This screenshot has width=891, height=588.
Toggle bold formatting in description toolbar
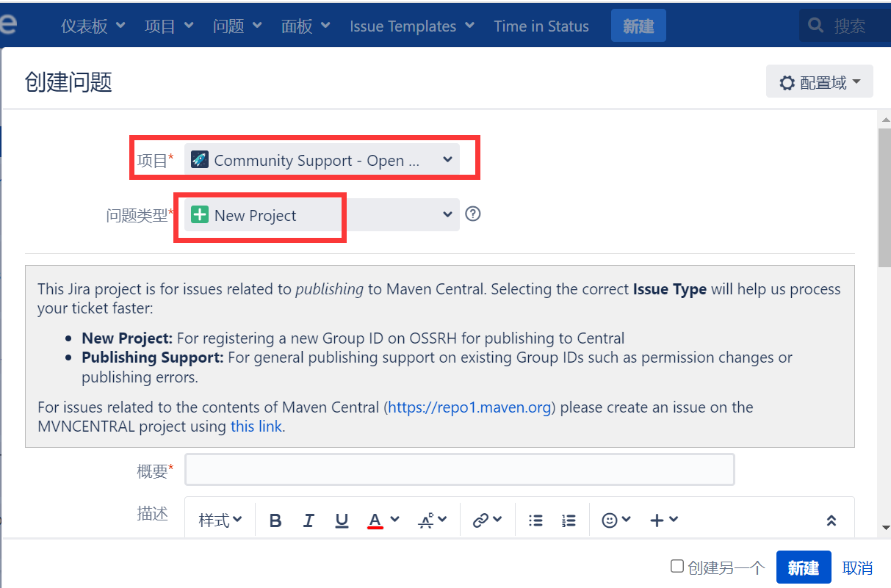275,520
